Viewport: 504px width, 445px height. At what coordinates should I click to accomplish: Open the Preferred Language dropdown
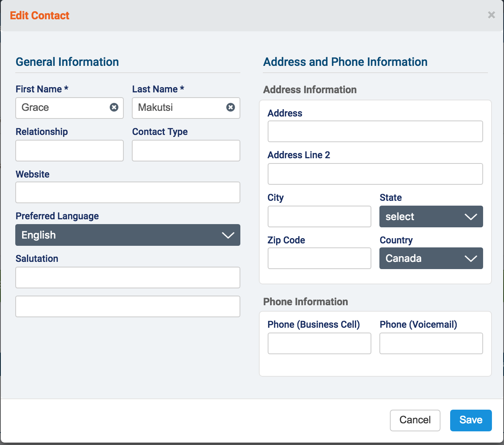127,235
